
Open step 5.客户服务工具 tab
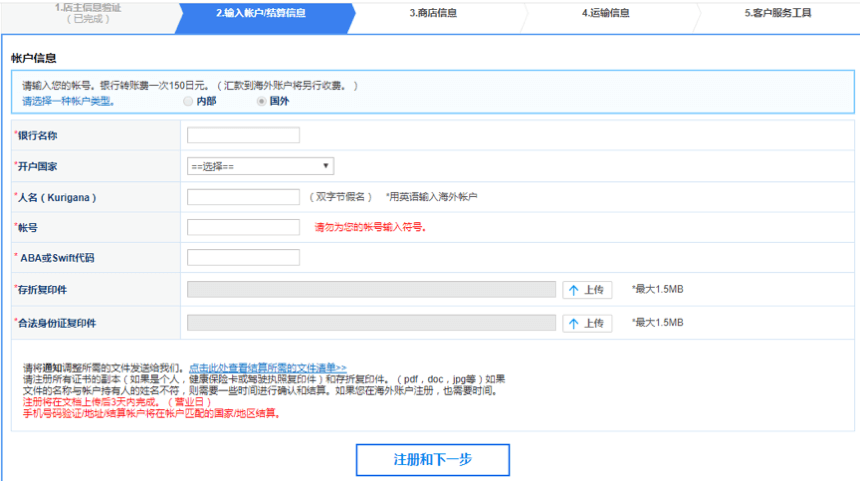tap(778, 14)
